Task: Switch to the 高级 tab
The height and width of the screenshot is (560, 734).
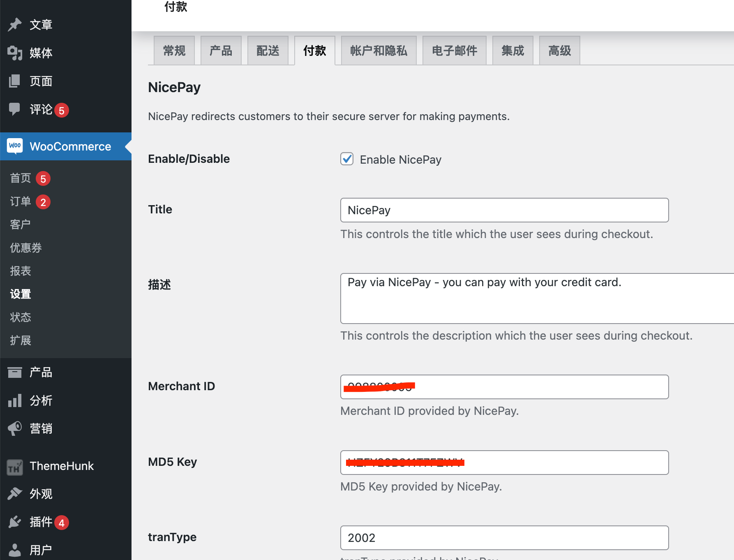Action: point(560,51)
